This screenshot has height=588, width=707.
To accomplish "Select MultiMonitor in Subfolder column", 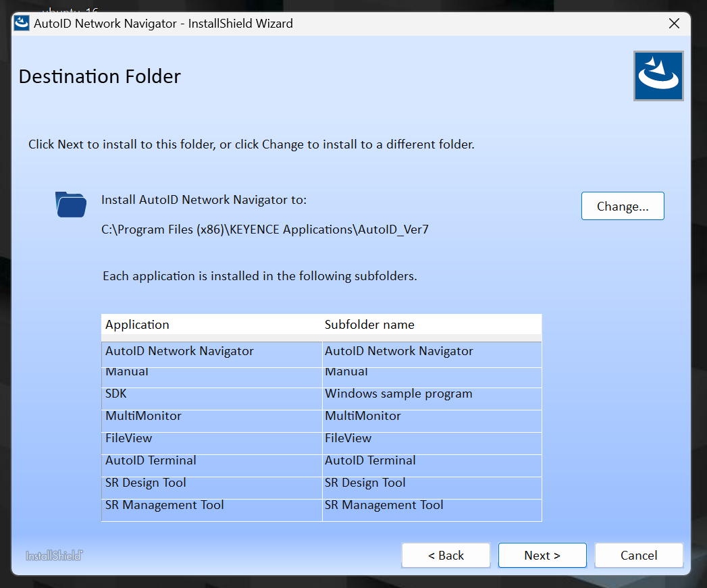I will point(432,421).
